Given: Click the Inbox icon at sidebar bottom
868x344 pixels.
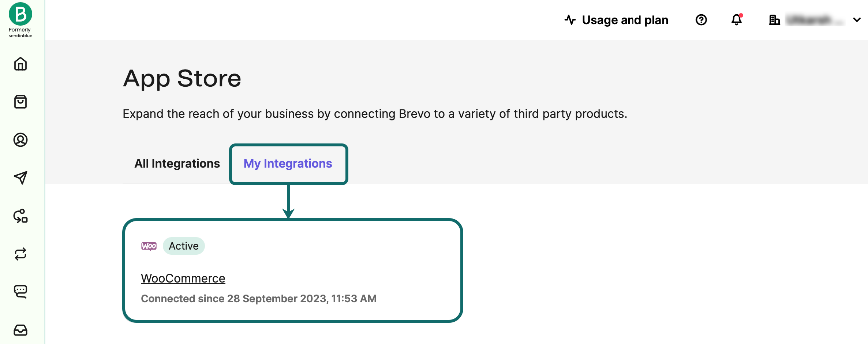Looking at the screenshot, I should click(x=21, y=330).
